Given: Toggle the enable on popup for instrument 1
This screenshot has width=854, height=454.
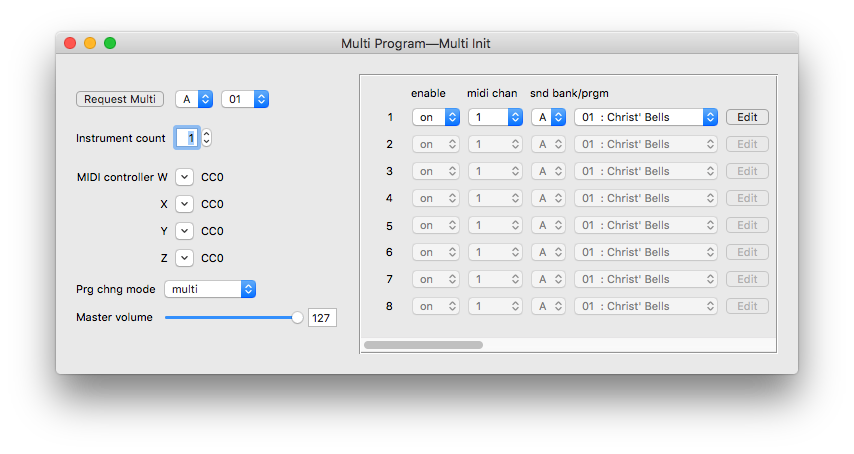Looking at the screenshot, I should (x=436, y=117).
